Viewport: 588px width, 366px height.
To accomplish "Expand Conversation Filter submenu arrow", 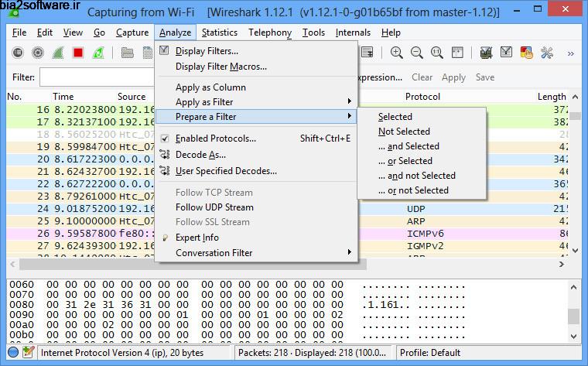I will pyautogui.click(x=349, y=252).
